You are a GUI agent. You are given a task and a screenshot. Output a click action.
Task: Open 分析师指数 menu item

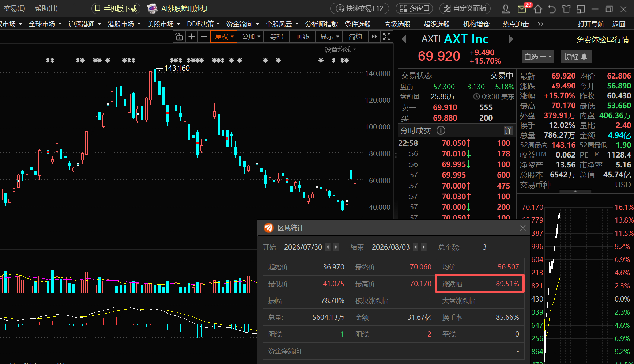click(322, 24)
